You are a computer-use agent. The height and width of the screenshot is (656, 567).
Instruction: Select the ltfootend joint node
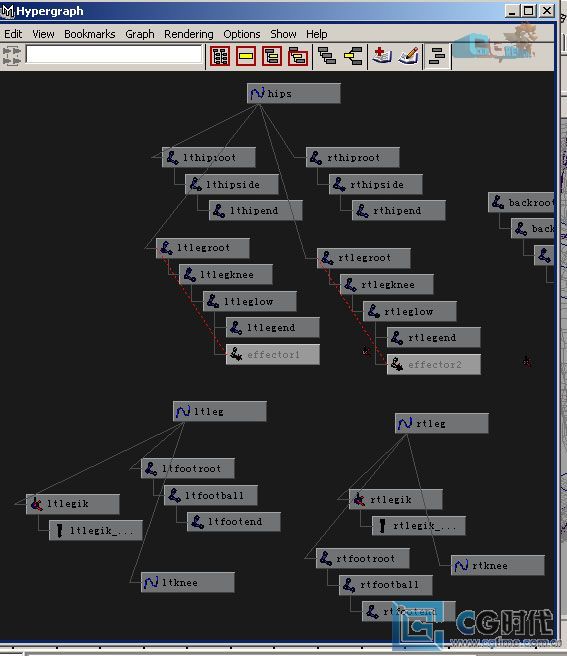point(234,522)
